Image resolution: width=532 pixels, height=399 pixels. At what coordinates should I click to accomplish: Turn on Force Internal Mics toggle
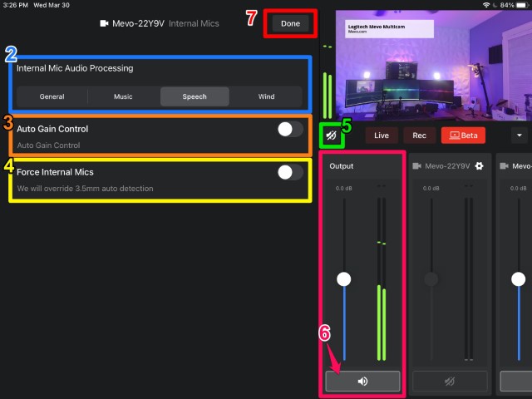click(x=289, y=172)
